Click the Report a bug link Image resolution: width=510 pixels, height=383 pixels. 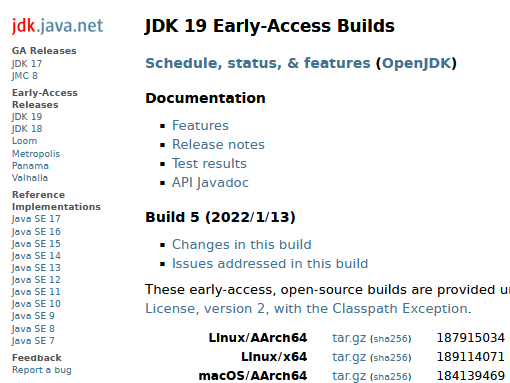click(42, 370)
